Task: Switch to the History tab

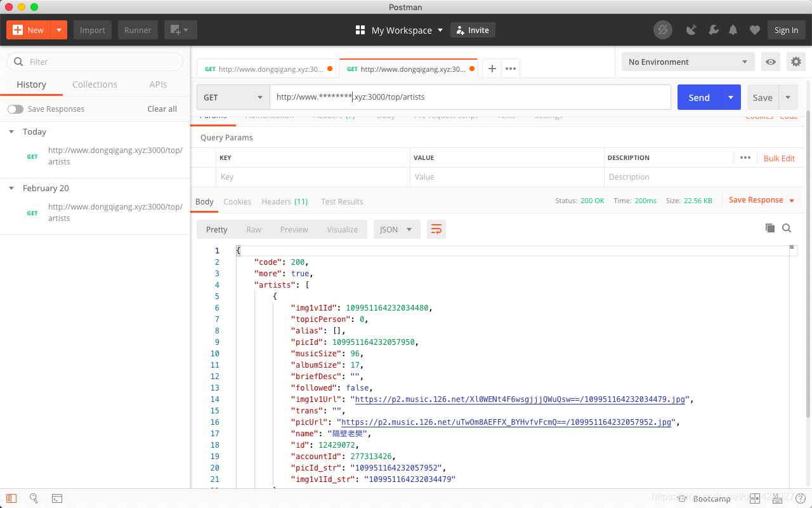Action: click(x=32, y=84)
